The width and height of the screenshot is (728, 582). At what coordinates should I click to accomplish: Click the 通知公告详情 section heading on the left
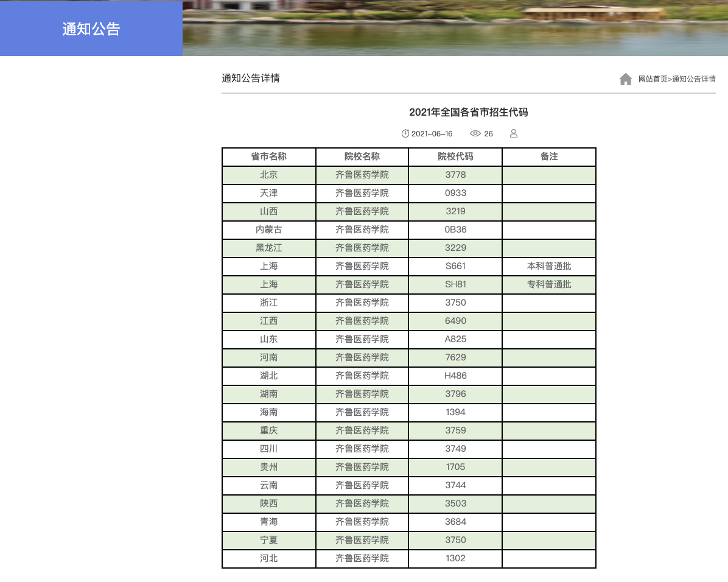coord(251,78)
